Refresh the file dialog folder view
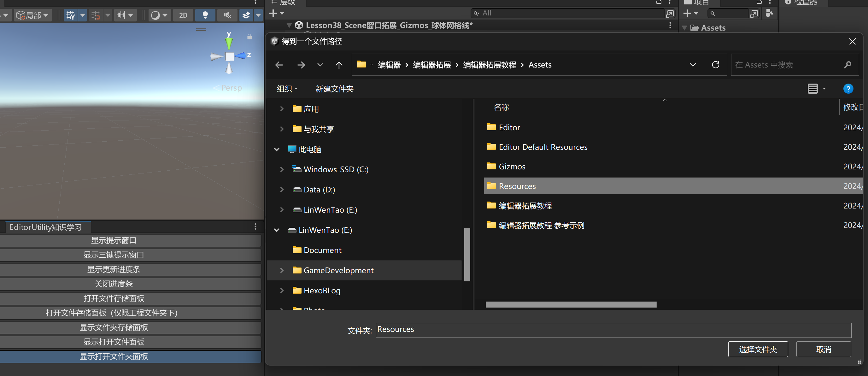868x376 pixels. [x=715, y=65]
